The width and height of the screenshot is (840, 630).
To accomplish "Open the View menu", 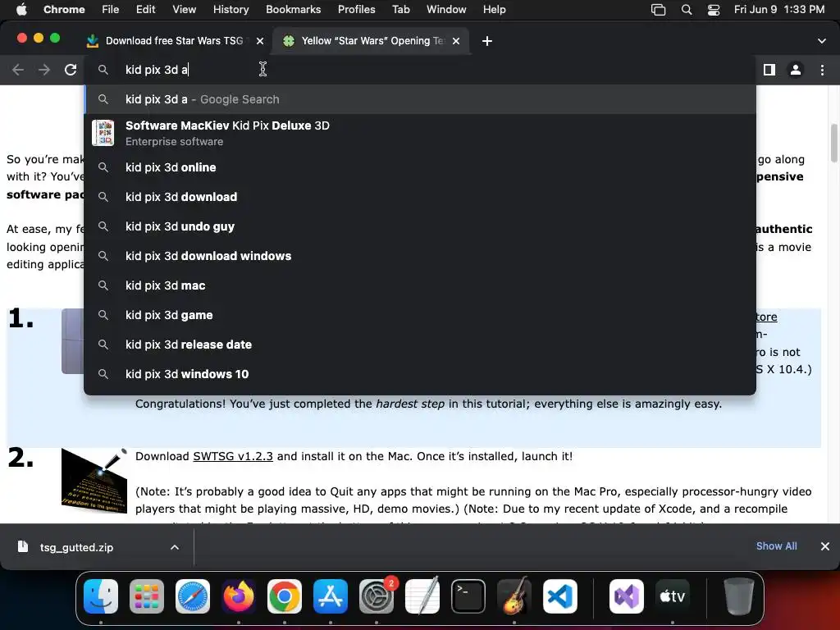I will click(x=185, y=9).
